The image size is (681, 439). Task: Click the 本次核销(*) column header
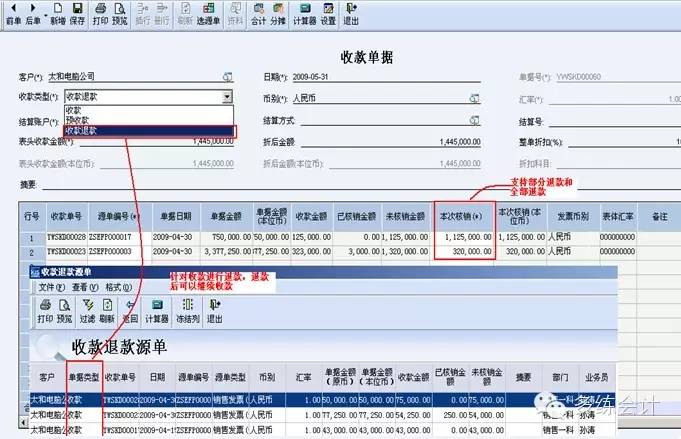point(464,216)
